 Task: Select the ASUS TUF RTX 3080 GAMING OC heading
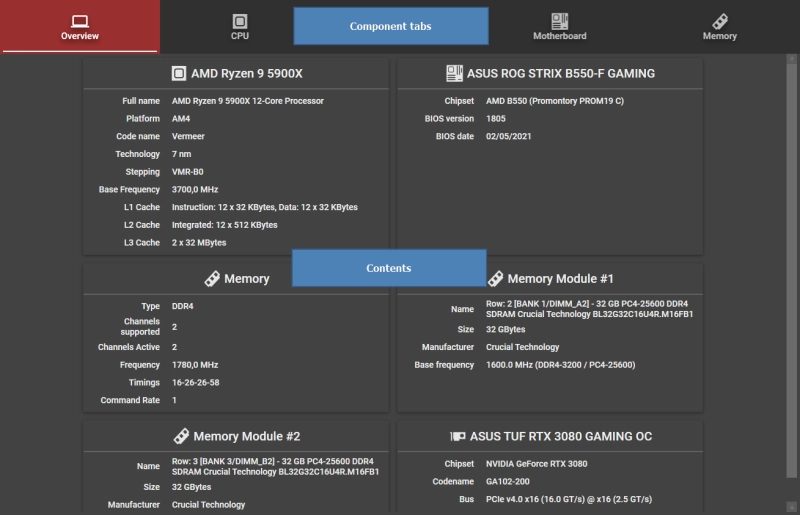561,436
